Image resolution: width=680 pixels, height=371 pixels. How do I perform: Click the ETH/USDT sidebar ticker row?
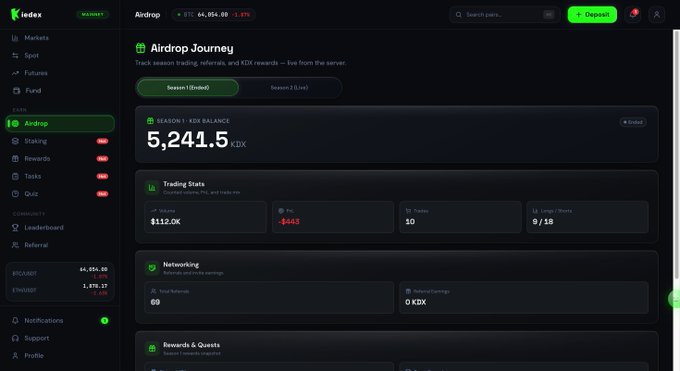coord(60,290)
